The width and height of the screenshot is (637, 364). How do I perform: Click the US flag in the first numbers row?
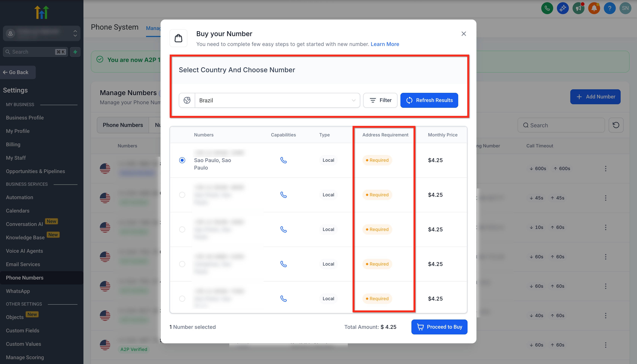pos(105,168)
